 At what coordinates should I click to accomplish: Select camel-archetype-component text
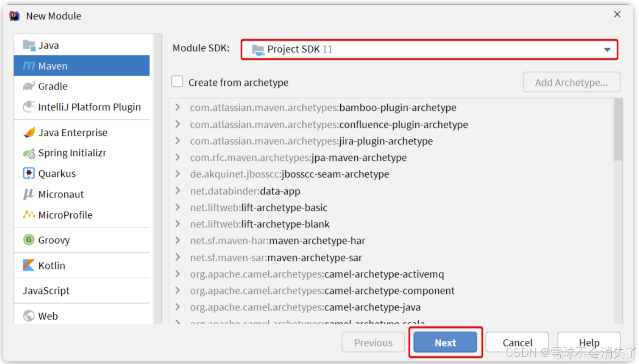[389, 291]
